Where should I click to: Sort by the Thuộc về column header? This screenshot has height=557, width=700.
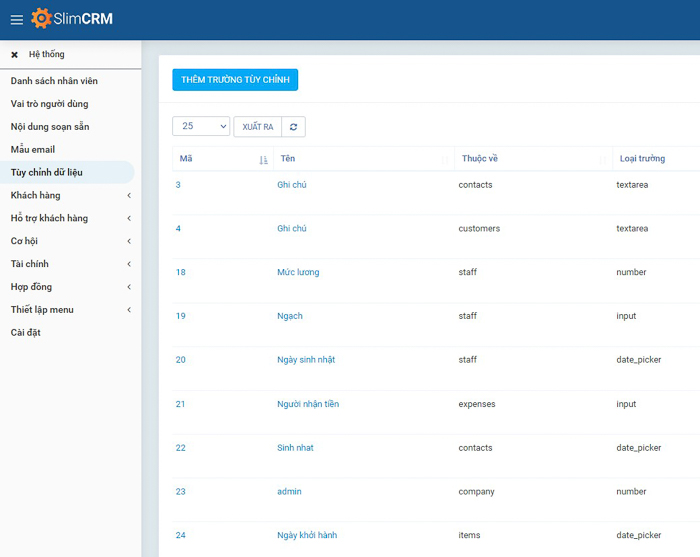533,159
